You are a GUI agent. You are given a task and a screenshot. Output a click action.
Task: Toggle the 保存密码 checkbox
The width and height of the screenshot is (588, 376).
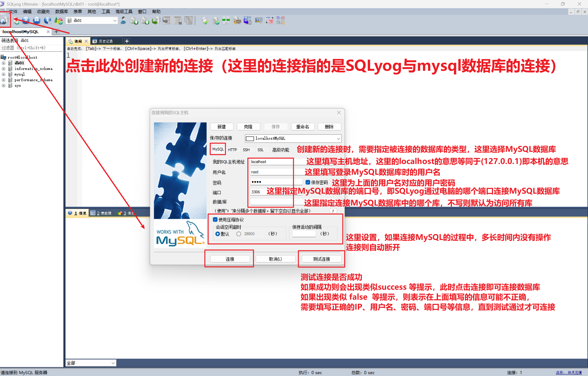(x=308, y=182)
